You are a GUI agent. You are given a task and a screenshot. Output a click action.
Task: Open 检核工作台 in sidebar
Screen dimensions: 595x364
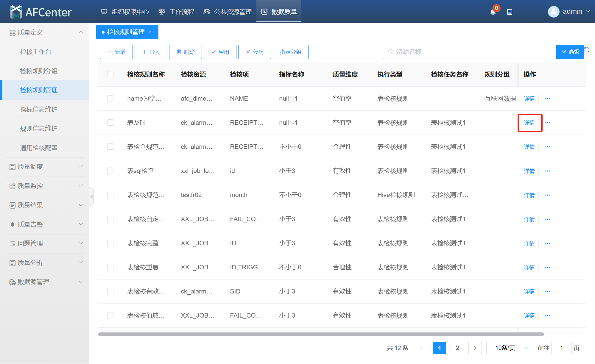tap(36, 52)
